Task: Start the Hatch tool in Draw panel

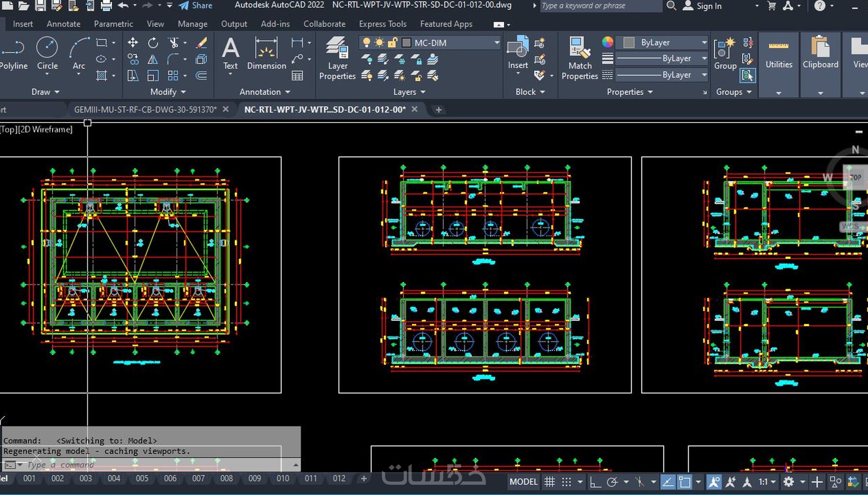Action: [102, 76]
